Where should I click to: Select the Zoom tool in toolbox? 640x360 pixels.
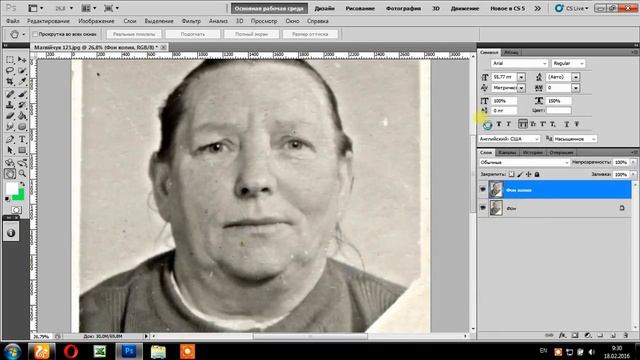coord(22,174)
